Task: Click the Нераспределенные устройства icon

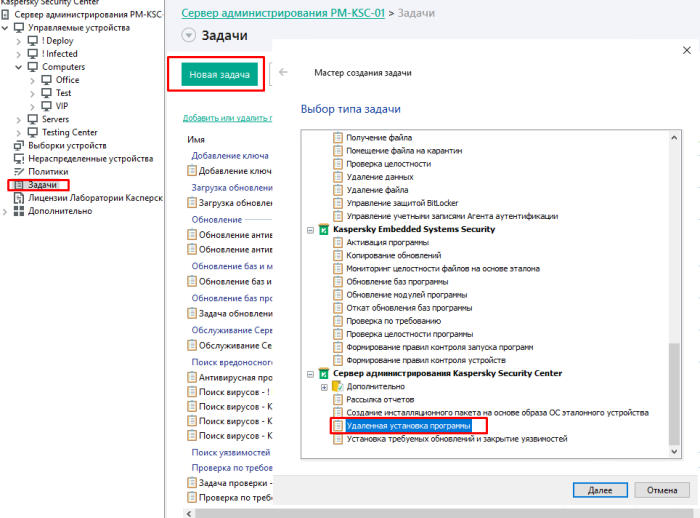Action: point(19,159)
